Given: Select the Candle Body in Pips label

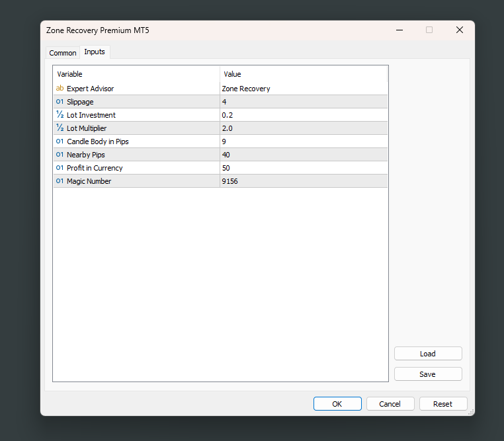Looking at the screenshot, I should [98, 141].
